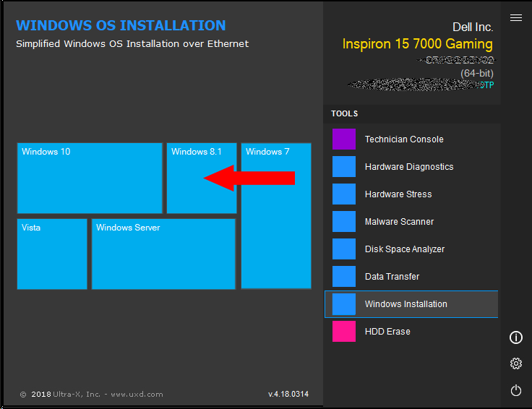Click the pink HDD Erase icon
This screenshot has width=532, height=409.
tap(344, 332)
